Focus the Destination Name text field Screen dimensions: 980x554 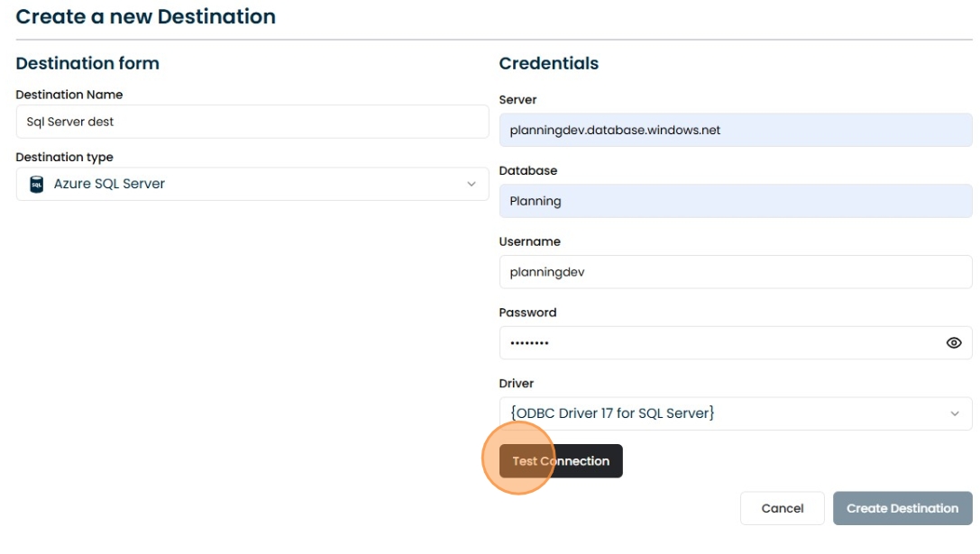click(252, 122)
